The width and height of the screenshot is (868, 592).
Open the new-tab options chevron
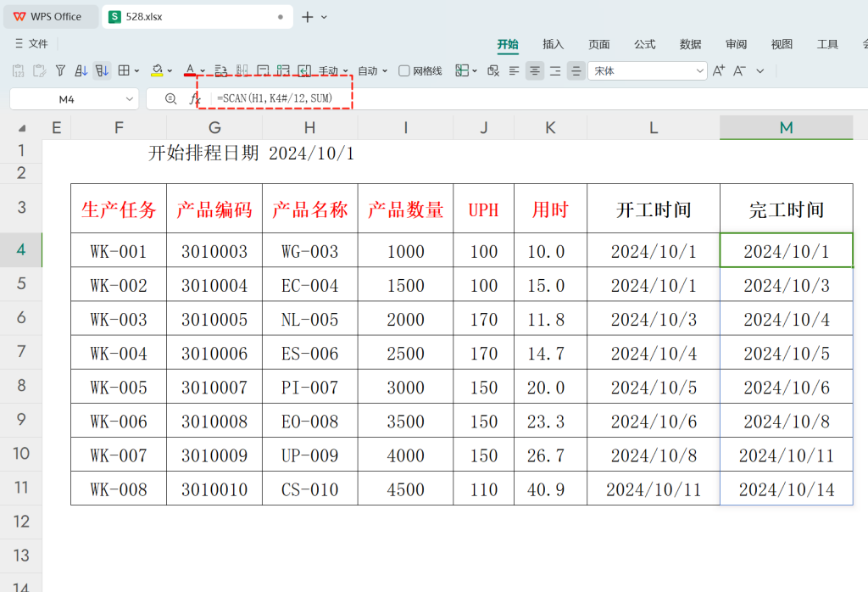pyautogui.click(x=324, y=17)
